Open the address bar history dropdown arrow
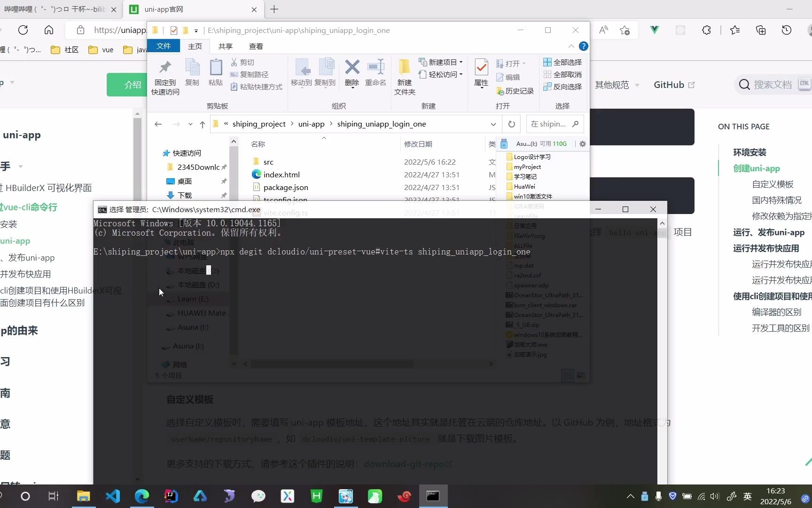812x508 pixels. tap(493, 124)
